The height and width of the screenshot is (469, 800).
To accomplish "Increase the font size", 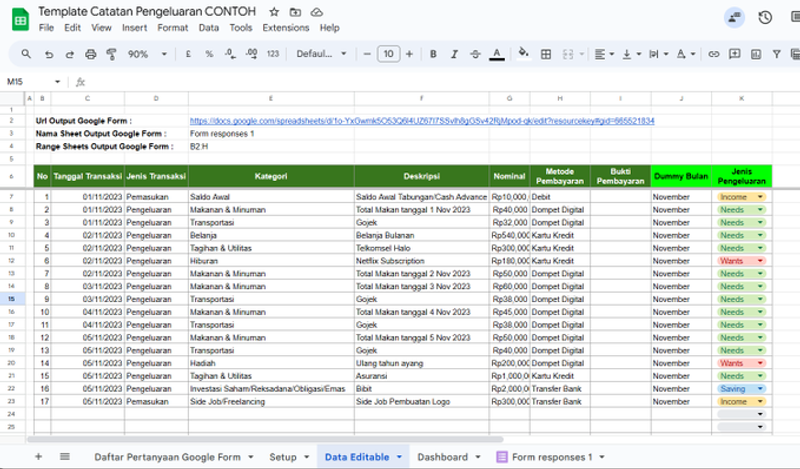I will point(409,54).
